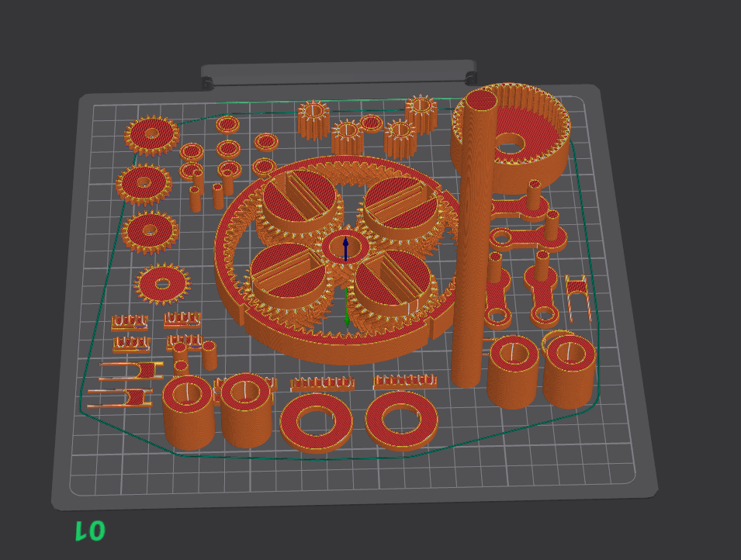Click the build plate handle tab at top

coord(338,74)
